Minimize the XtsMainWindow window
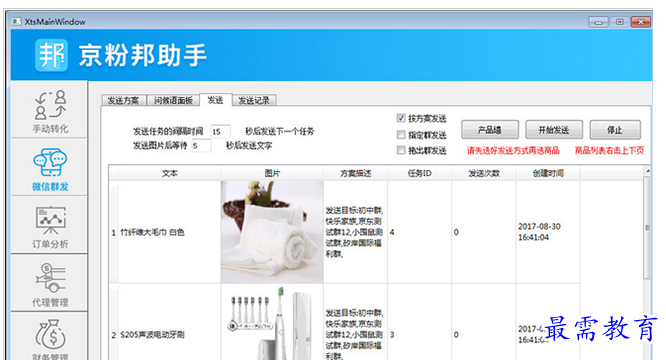The width and height of the screenshot is (666, 360). pyautogui.click(x=598, y=22)
